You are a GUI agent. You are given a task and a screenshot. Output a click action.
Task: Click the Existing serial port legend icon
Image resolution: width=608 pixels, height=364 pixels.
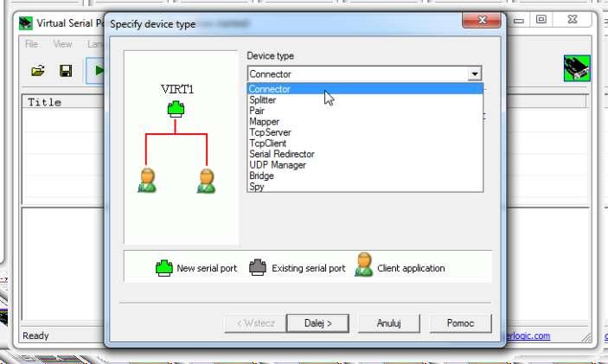pyautogui.click(x=258, y=267)
